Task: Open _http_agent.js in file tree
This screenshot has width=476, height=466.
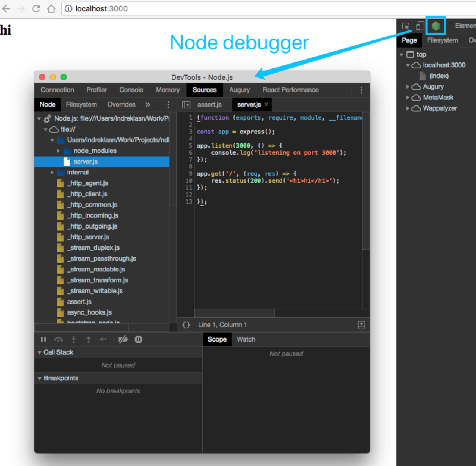Action: (87, 183)
